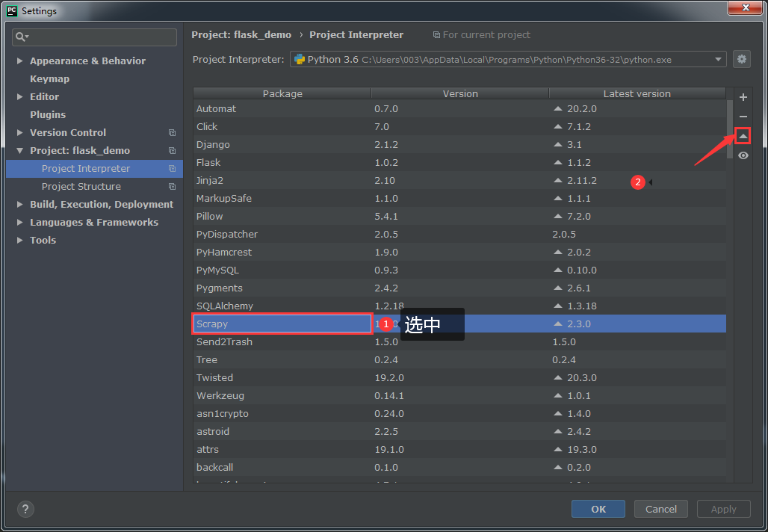Select the Pillow package row
Viewport: 768px width, 532px height.
[460, 217]
